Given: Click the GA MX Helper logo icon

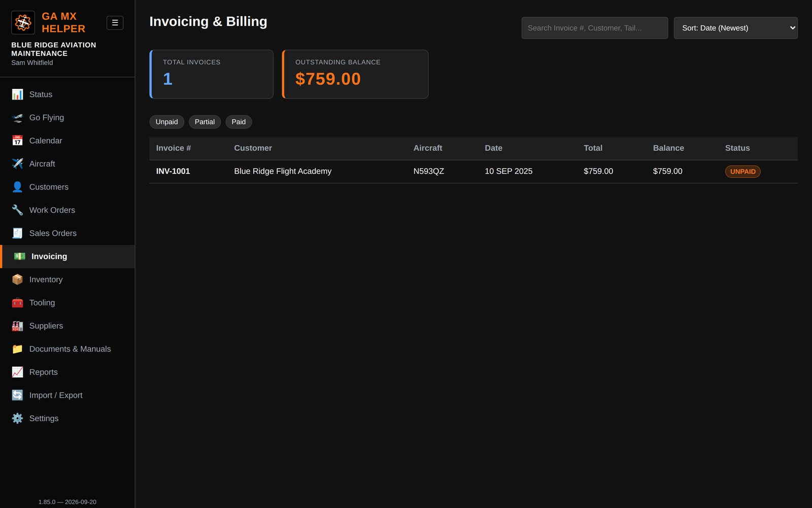Looking at the screenshot, I should point(23,22).
